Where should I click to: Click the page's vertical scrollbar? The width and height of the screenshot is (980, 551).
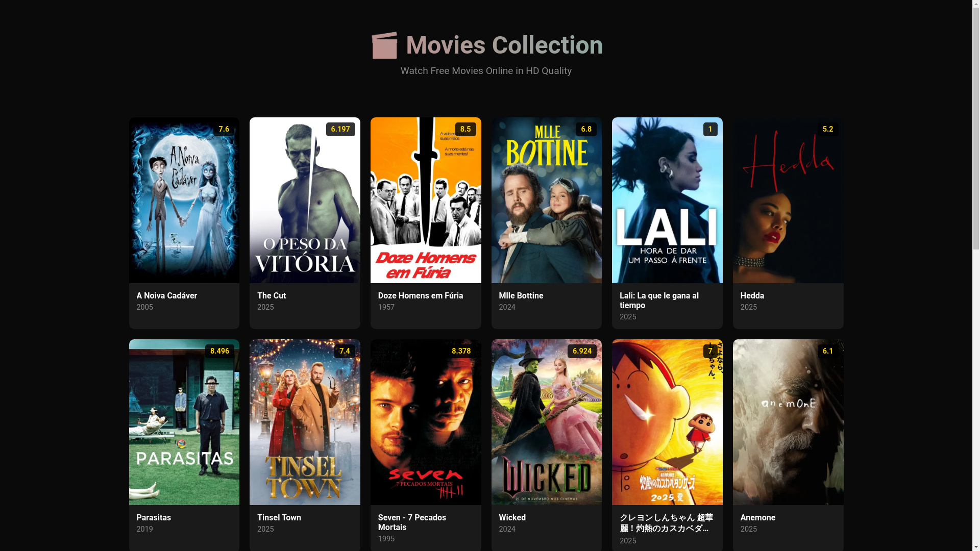[976, 275]
